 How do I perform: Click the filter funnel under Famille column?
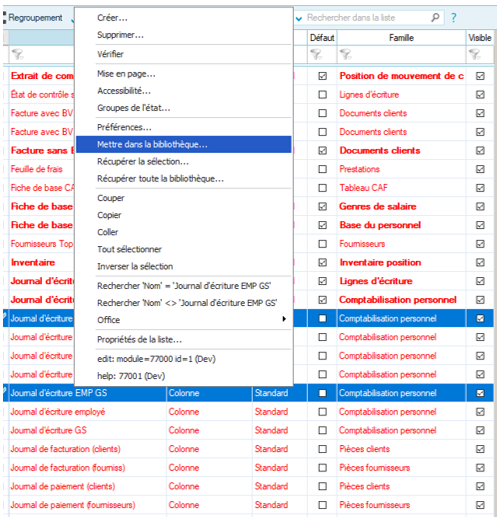[x=346, y=54]
